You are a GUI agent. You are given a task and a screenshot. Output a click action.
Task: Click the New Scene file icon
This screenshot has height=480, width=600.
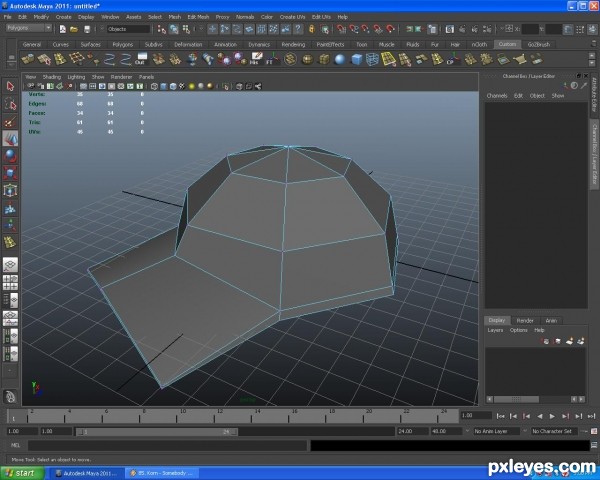coord(63,29)
